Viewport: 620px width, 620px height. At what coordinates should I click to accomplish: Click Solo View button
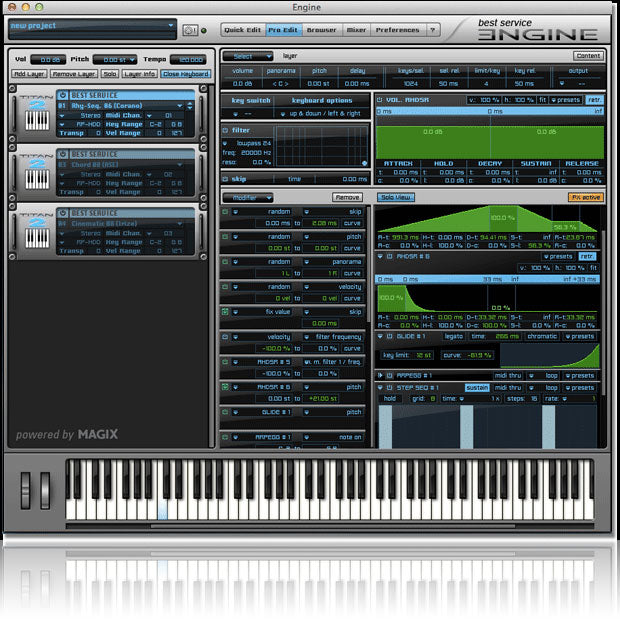[396, 197]
